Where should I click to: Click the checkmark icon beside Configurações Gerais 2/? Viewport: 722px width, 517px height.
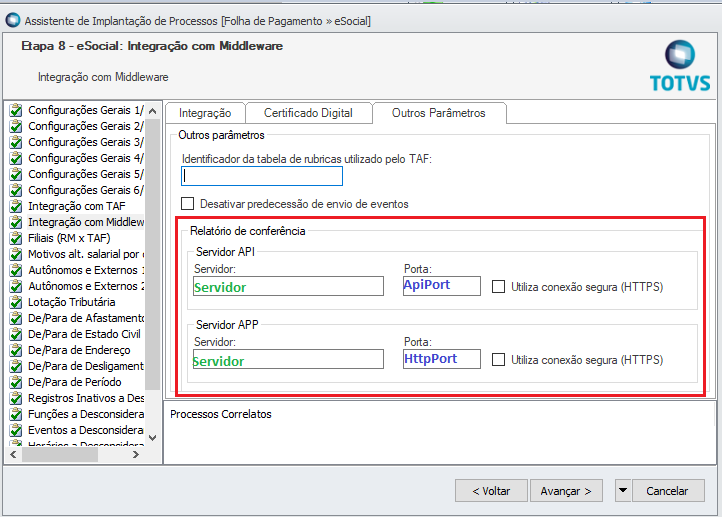(16, 126)
